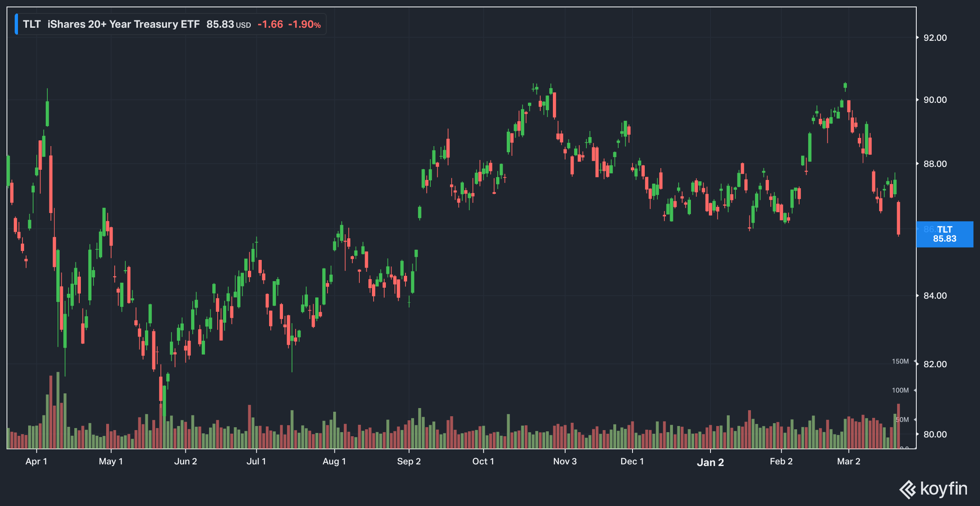This screenshot has width=980, height=506.
Task: Click the 150M volume scale label
Action: pyautogui.click(x=900, y=362)
